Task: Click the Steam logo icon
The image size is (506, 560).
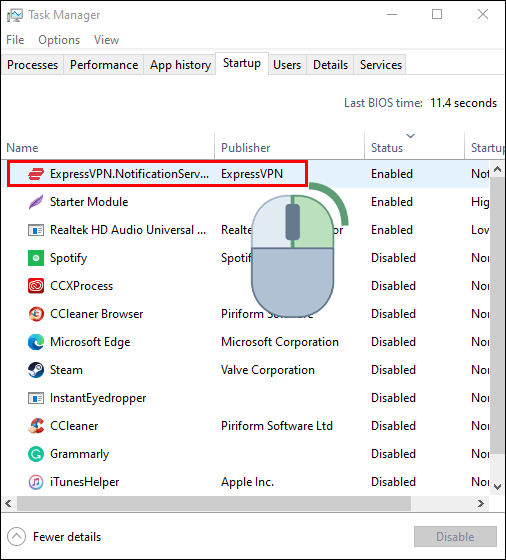Action: click(x=36, y=370)
